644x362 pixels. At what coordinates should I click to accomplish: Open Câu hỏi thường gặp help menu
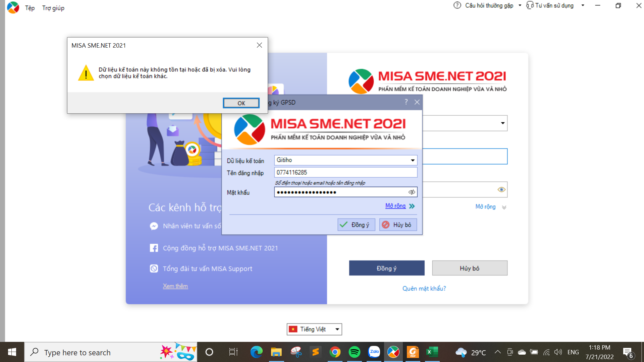coord(489,5)
